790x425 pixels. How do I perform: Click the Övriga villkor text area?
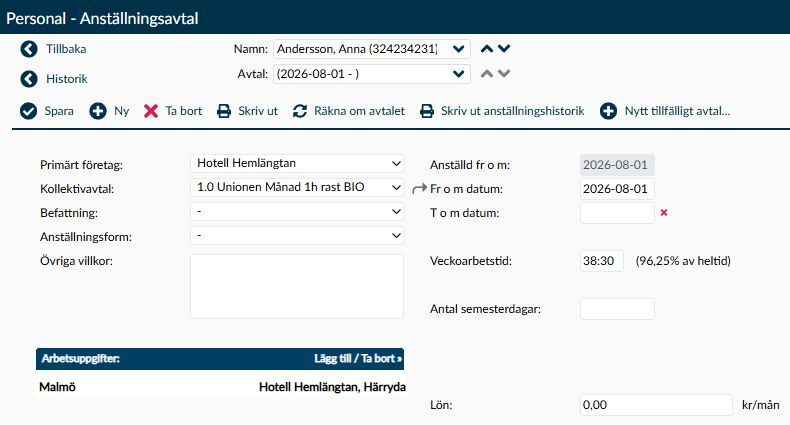(297, 286)
